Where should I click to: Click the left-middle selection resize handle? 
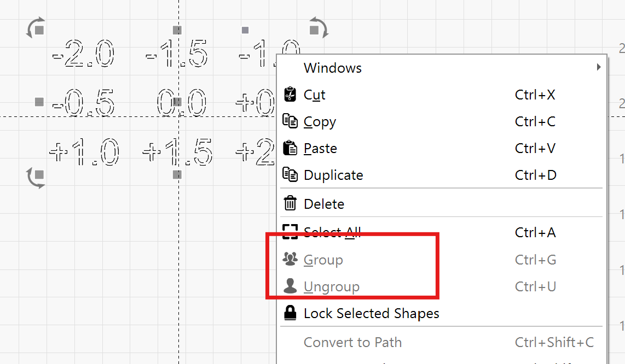pos(39,102)
